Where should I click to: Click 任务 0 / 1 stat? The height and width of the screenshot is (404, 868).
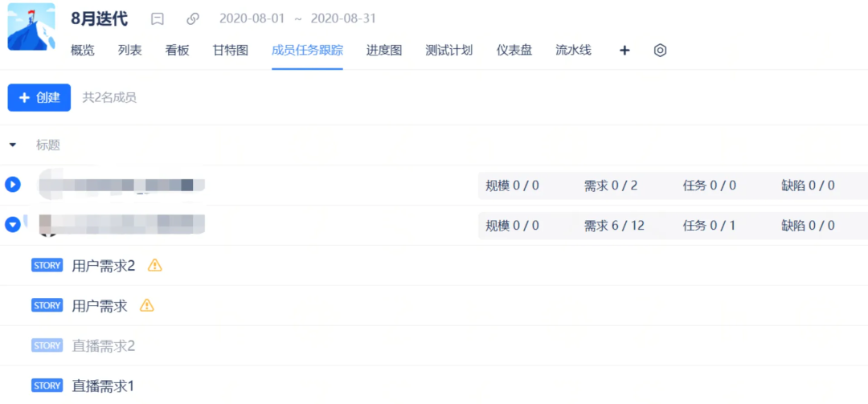(x=710, y=225)
